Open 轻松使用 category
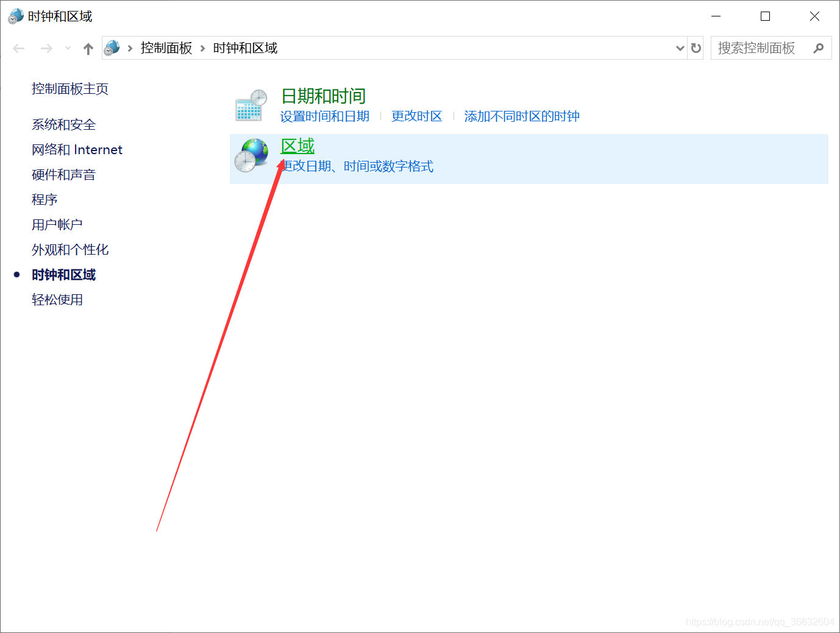 coord(57,300)
